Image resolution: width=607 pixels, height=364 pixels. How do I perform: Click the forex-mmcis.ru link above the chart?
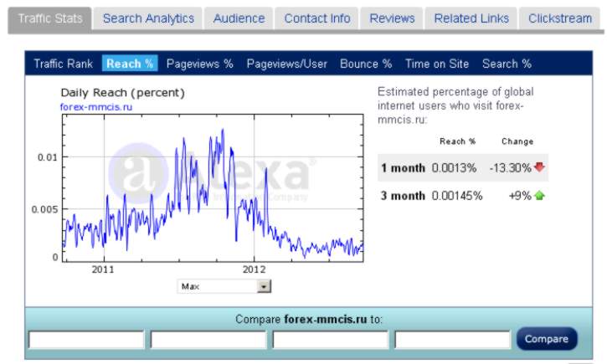tap(96, 107)
